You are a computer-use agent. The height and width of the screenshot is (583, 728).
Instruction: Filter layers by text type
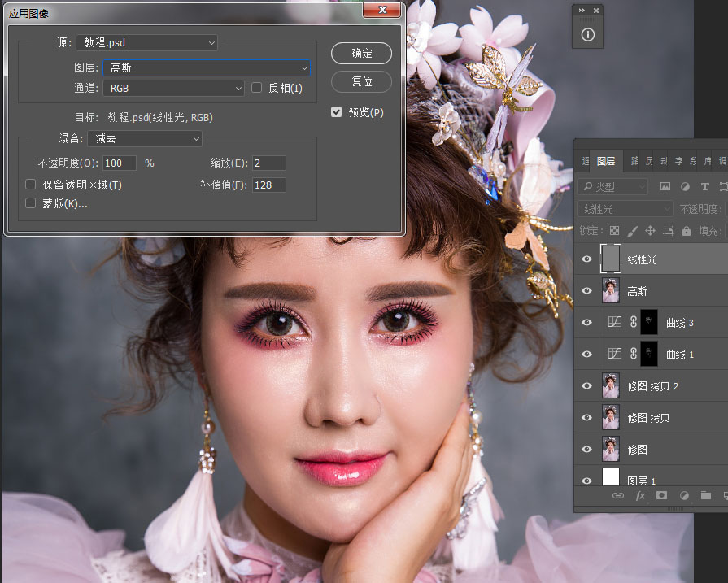tap(704, 186)
